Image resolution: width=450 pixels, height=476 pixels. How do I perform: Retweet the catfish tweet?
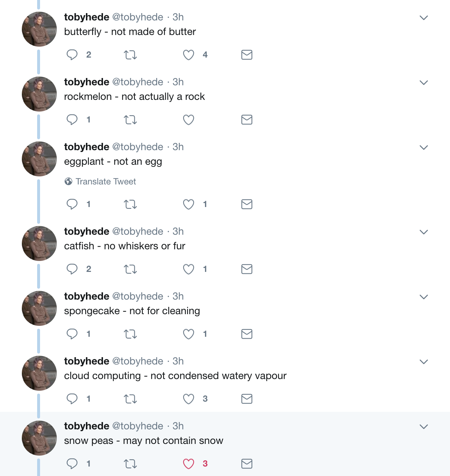130,269
